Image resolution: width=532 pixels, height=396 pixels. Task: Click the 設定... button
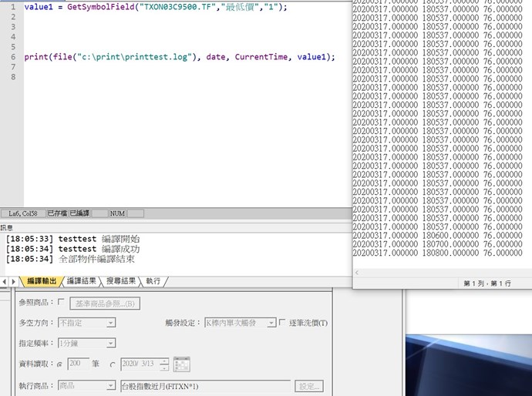308,386
